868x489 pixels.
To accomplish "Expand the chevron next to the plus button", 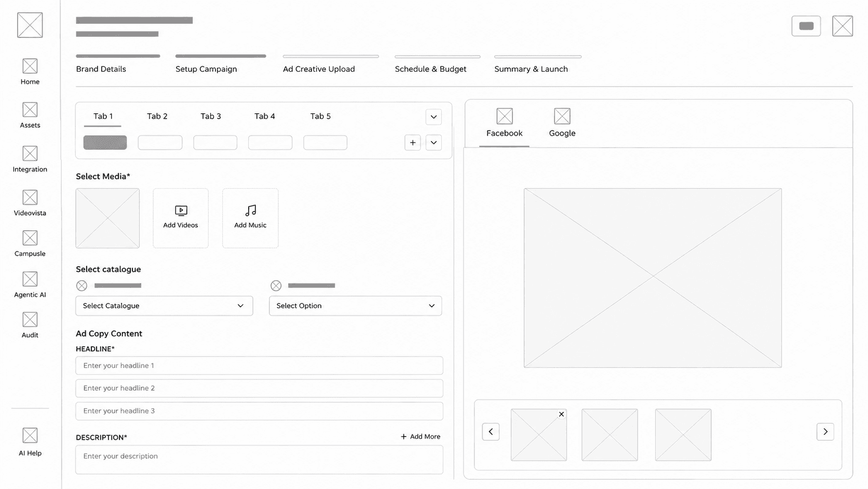I will tap(433, 142).
